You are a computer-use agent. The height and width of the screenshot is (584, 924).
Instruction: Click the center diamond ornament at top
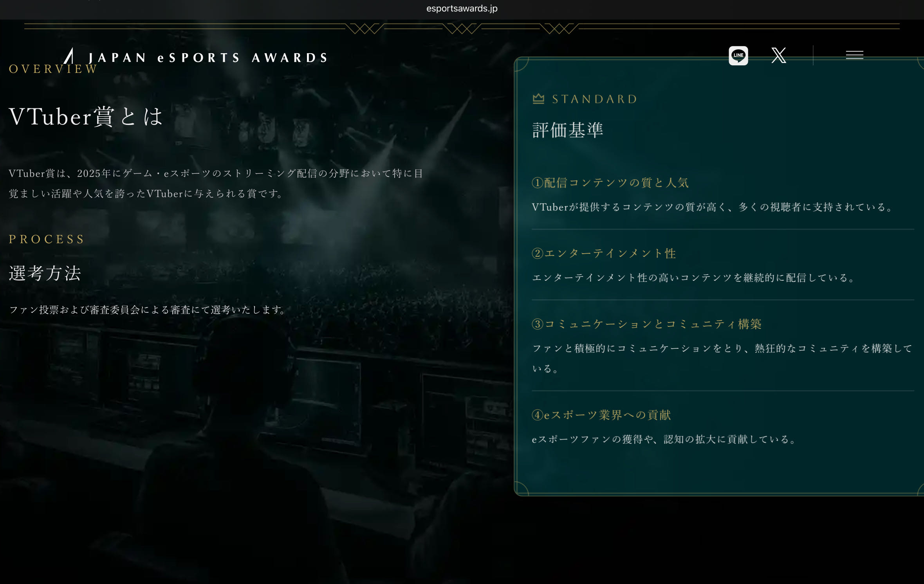[462, 29]
